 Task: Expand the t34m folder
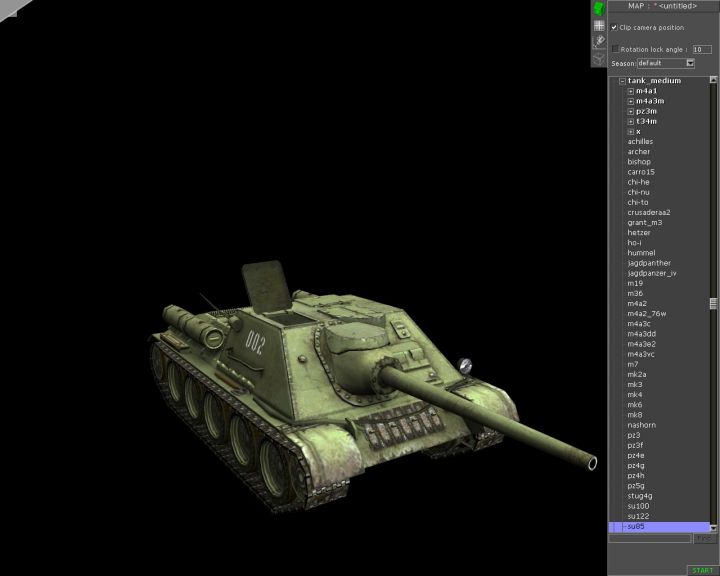631,122
